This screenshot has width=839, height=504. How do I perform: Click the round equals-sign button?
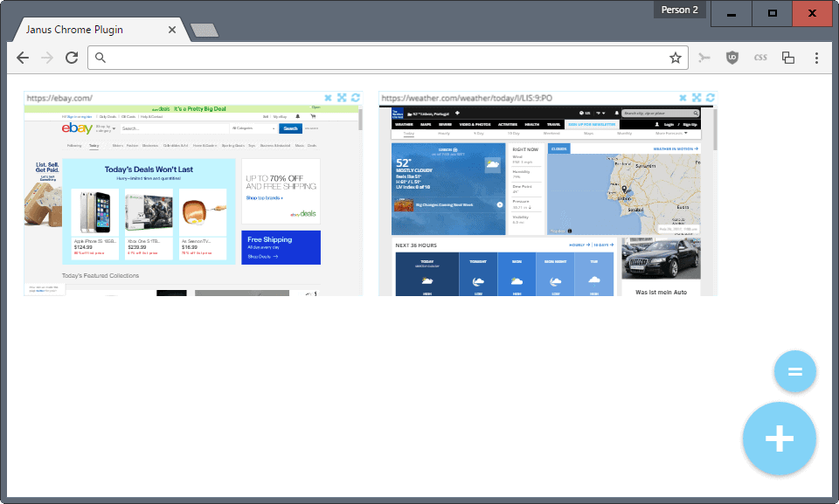point(794,371)
